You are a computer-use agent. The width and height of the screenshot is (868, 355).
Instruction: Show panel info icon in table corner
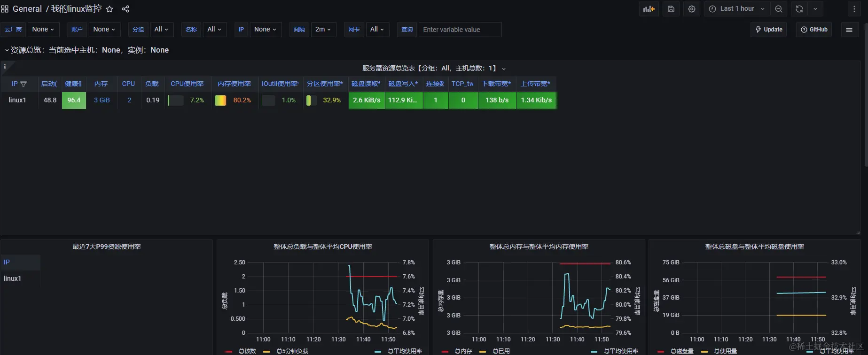(x=5, y=66)
